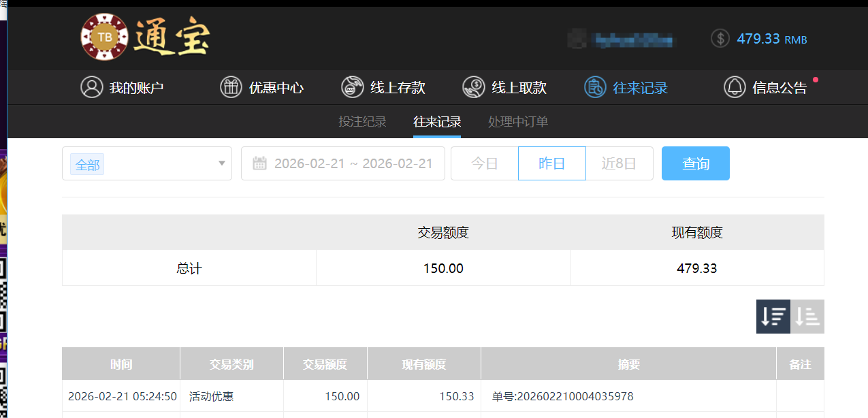This screenshot has width=868, height=418.
Task: Click the calendar icon in date field
Action: (261, 163)
